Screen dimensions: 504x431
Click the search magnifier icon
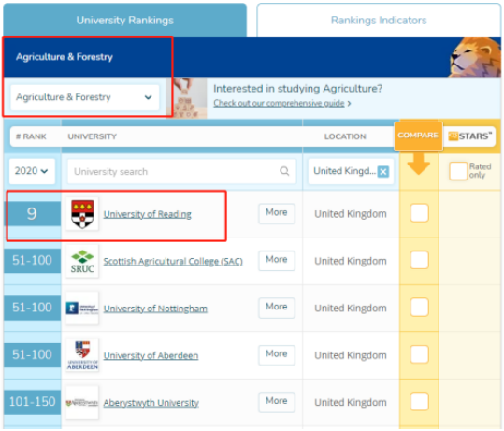pyautogui.click(x=284, y=171)
